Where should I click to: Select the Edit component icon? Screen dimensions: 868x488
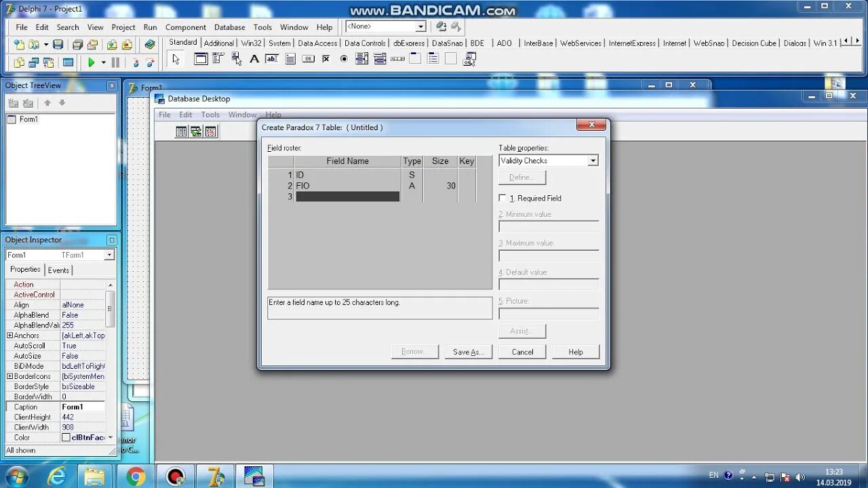(x=272, y=59)
